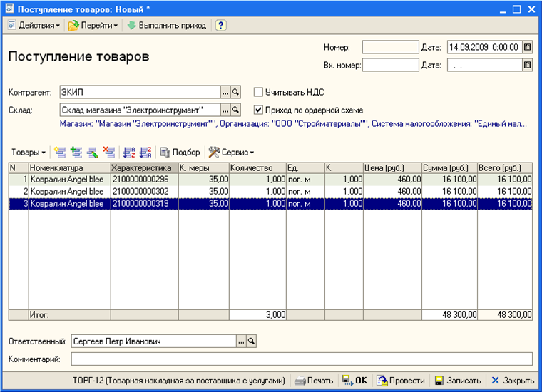
Task: Select characteristic 2100000000296 cell
Action: click(x=145, y=180)
